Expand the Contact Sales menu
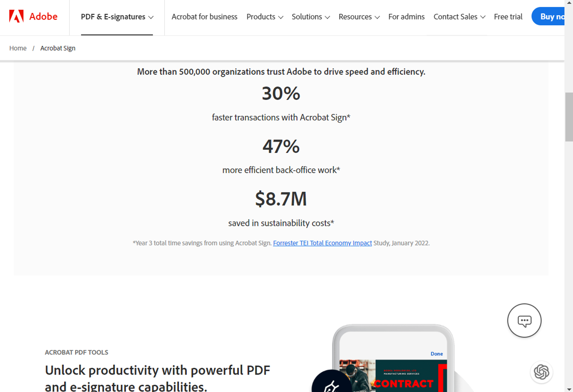The height and width of the screenshot is (392, 573). (459, 17)
